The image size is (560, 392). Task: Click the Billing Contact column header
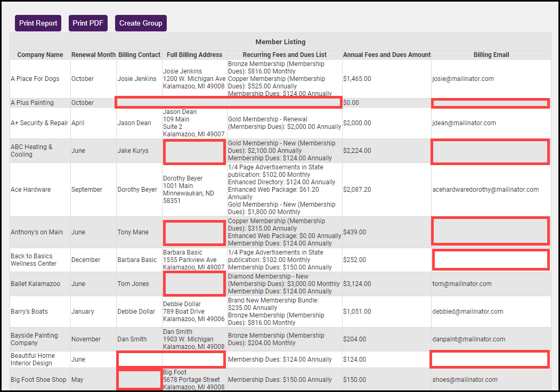pos(139,55)
